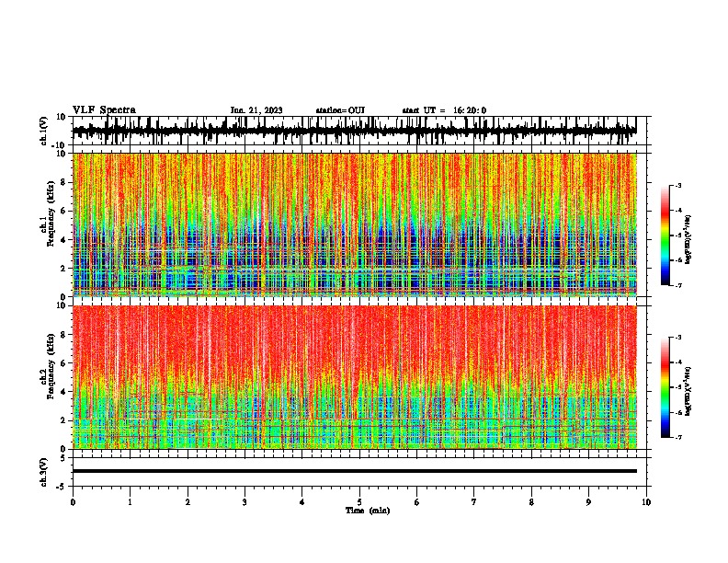Click the "3" tick on the Time axis
Image resolution: width=728 pixels, height=563 pixels.
click(245, 502)
